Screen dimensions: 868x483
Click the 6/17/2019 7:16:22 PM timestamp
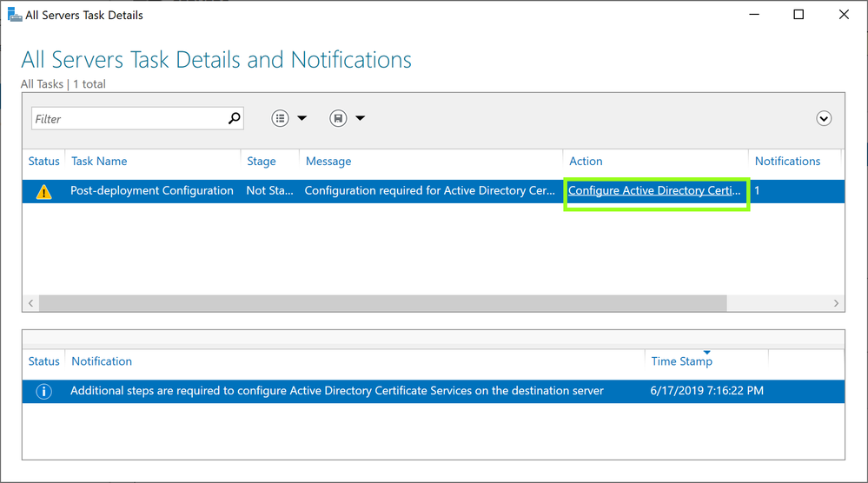click(707, 391)
